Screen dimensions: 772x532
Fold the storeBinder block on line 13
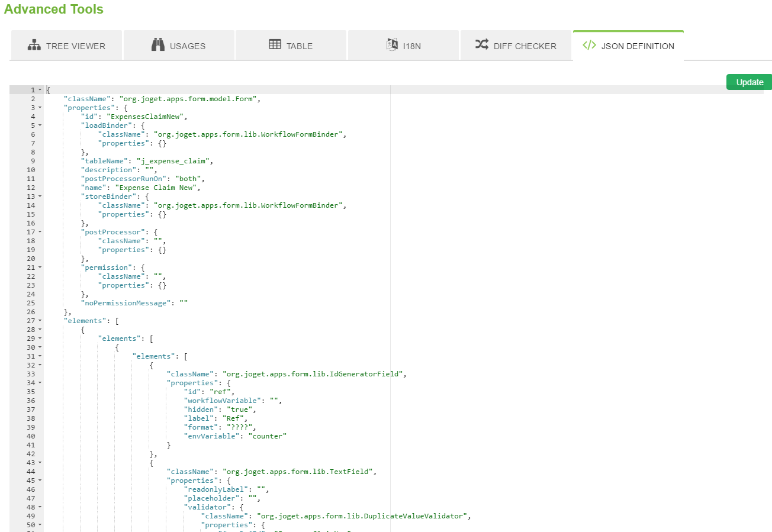[x=40, y=196]
